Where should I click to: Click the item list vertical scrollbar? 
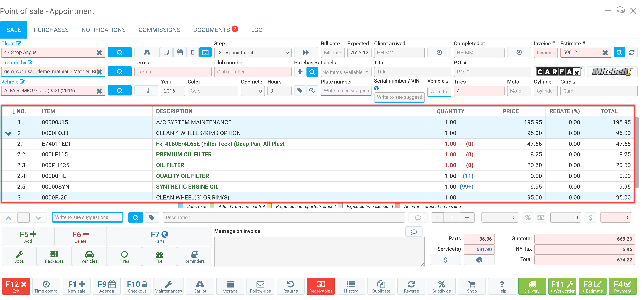click(x=637, y=153)
